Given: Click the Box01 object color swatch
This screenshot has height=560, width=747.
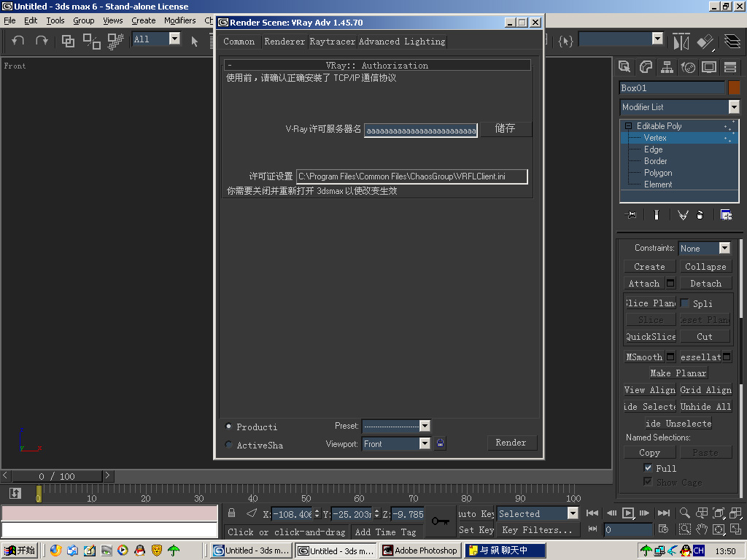Looking at the screenshot, I should pos(734,87).
